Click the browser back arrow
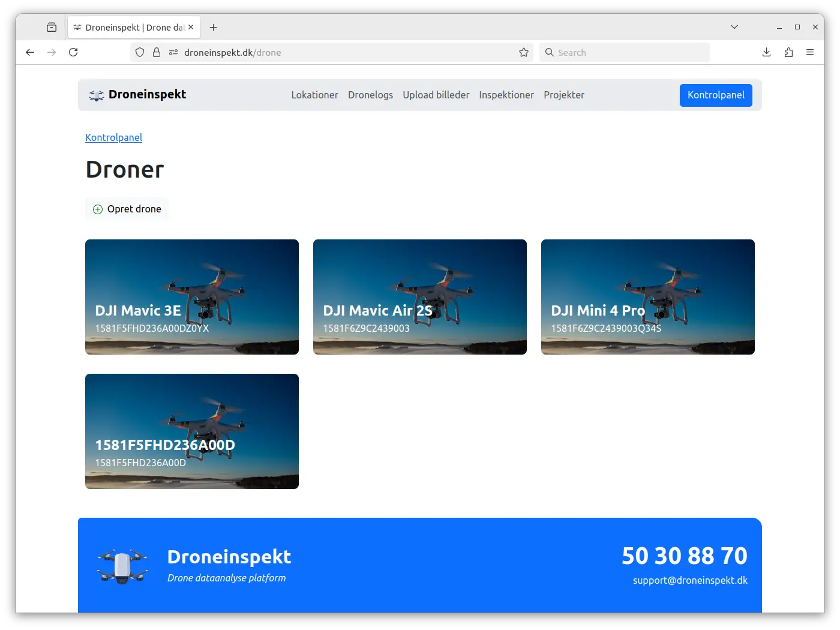 30,52
